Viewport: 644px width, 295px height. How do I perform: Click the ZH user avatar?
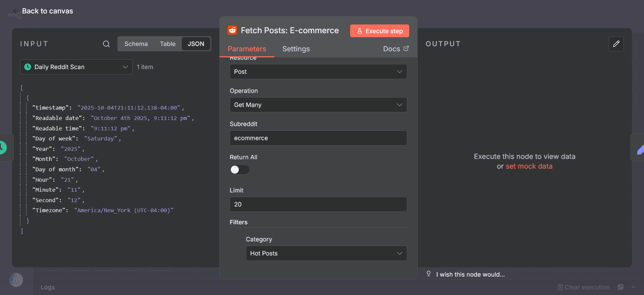coord(16,280)
